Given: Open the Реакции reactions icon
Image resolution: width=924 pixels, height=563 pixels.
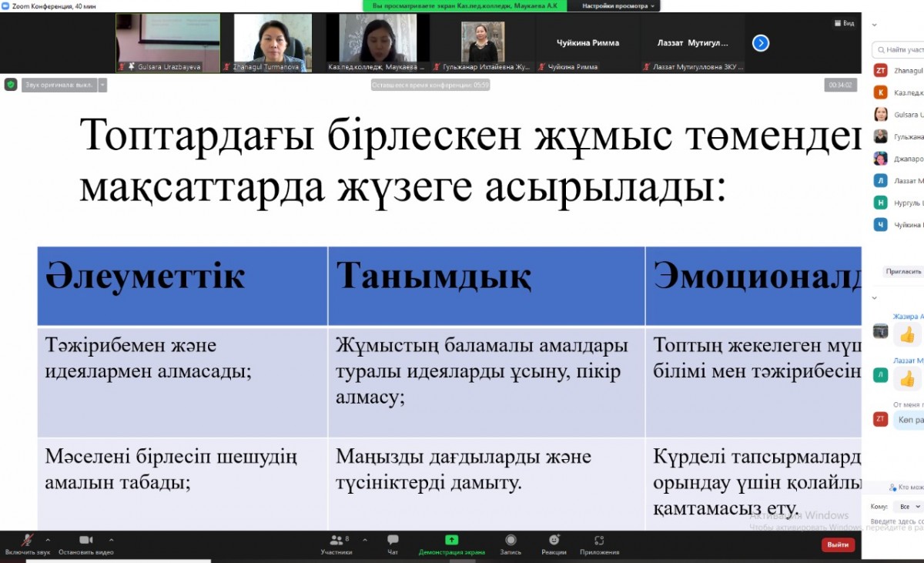Looking at the screenshot, I should coord(554,541).
